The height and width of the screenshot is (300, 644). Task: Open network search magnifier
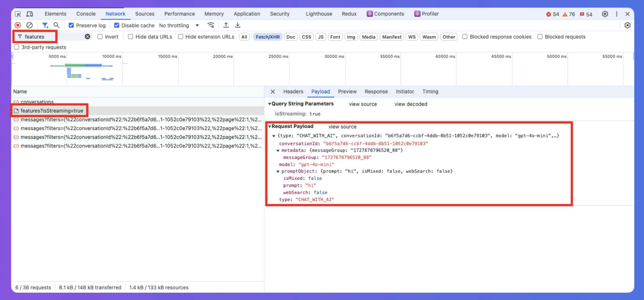pyautogui.click(x=56, y=25)
